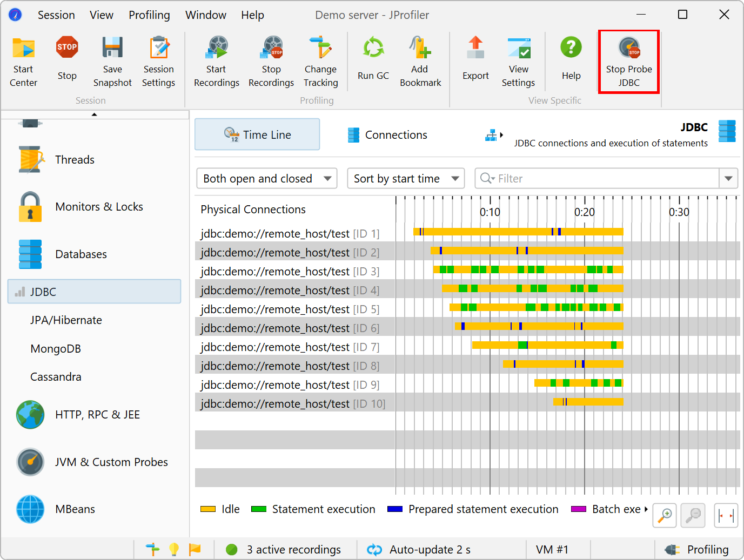Screen dimensions: 744x560
Task: Stop the JDBC probe
Action: [629, 62]
